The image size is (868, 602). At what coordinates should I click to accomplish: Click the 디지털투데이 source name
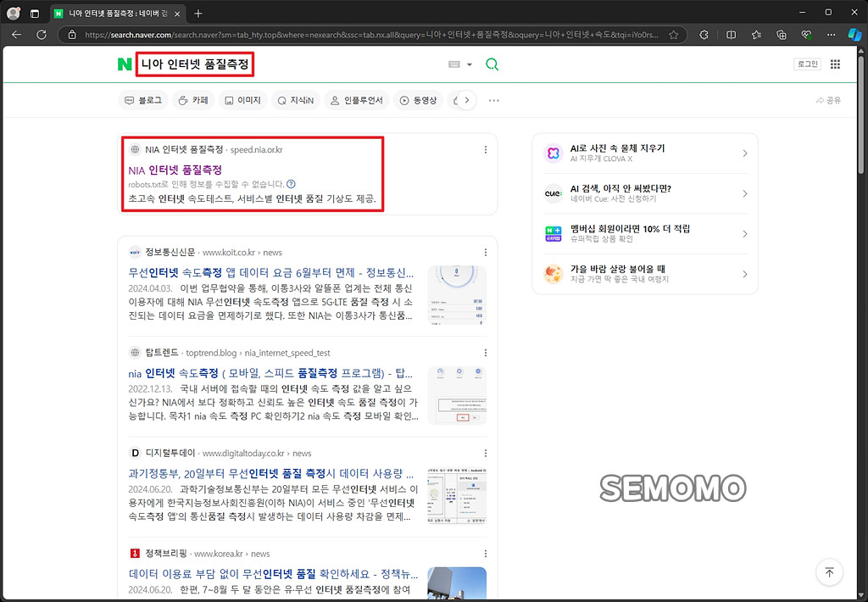coord(170,453)
